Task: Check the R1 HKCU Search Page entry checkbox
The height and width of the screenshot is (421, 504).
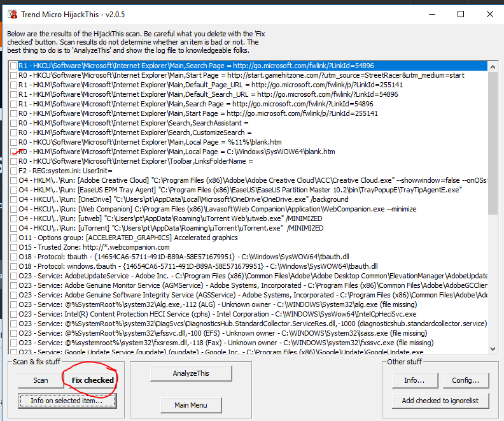Action: [x=13, y=66]
